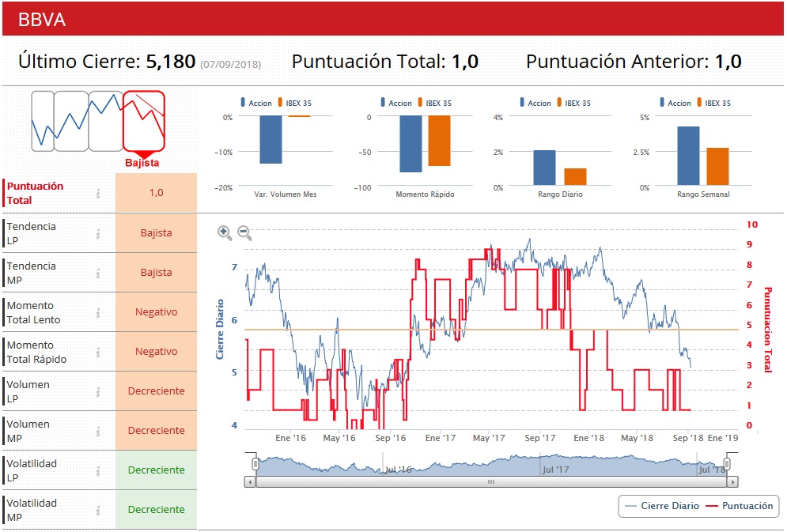The image size is (787, 532).
Task: Toggle Cierre Diario series in chart legend
Action: 662,506
